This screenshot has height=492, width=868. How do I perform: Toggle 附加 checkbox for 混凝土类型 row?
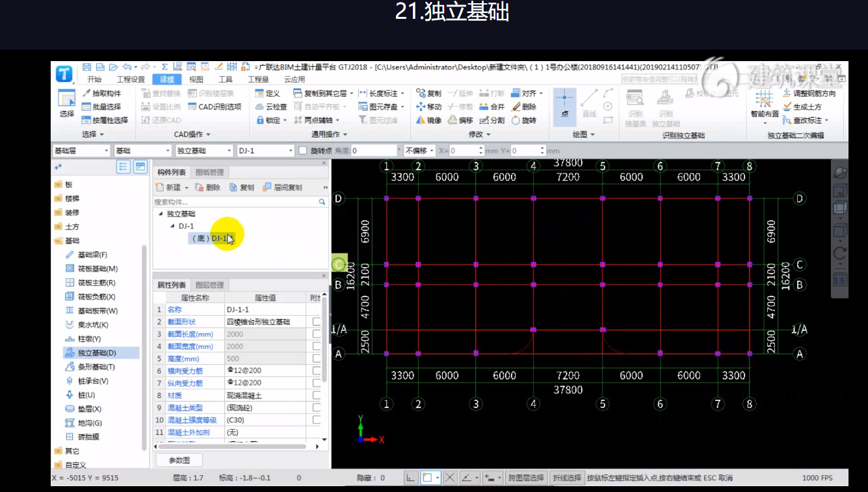pos(316,408)
